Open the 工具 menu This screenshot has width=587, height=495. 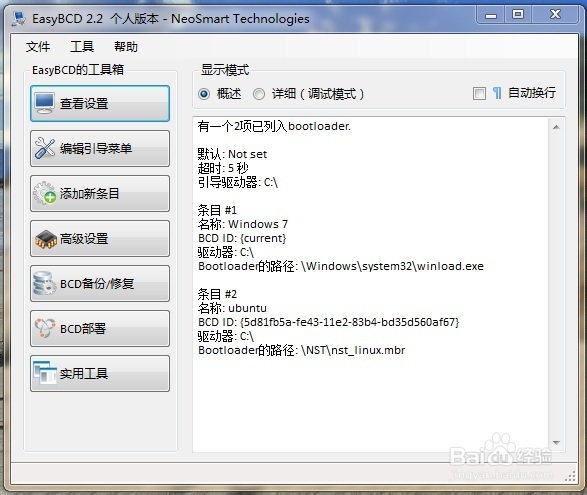pos(82,47)
